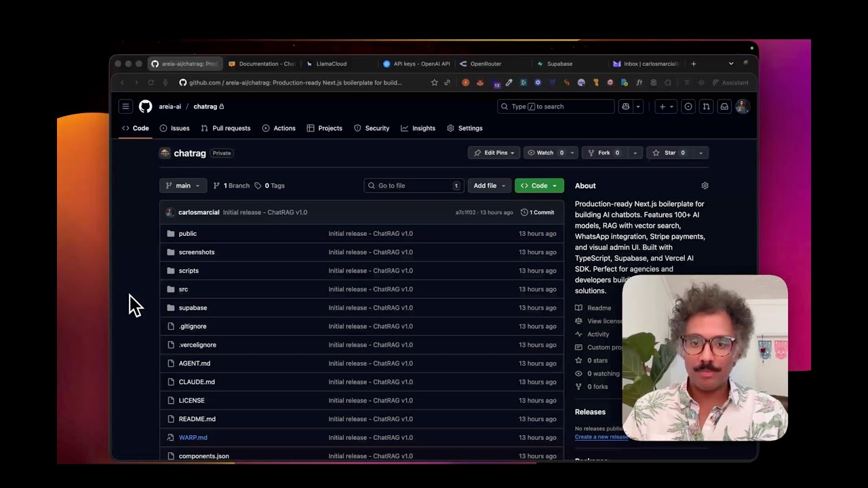This screenshot has width=868, height=488.
Task: Open the 1 Branch link
Action: click(231, 186)
